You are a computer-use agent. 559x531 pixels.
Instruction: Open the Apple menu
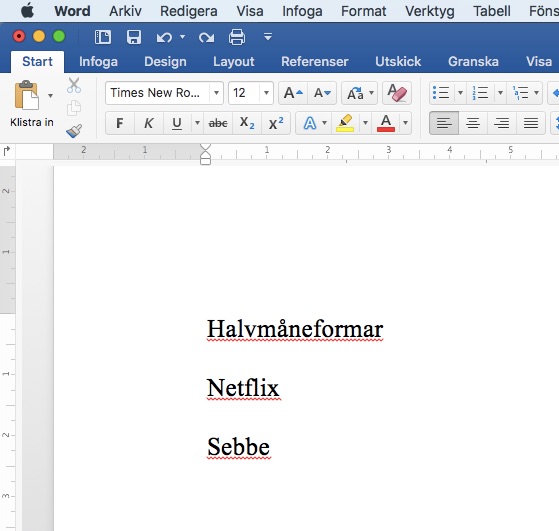pyautogui.click(x=27, y=11)
